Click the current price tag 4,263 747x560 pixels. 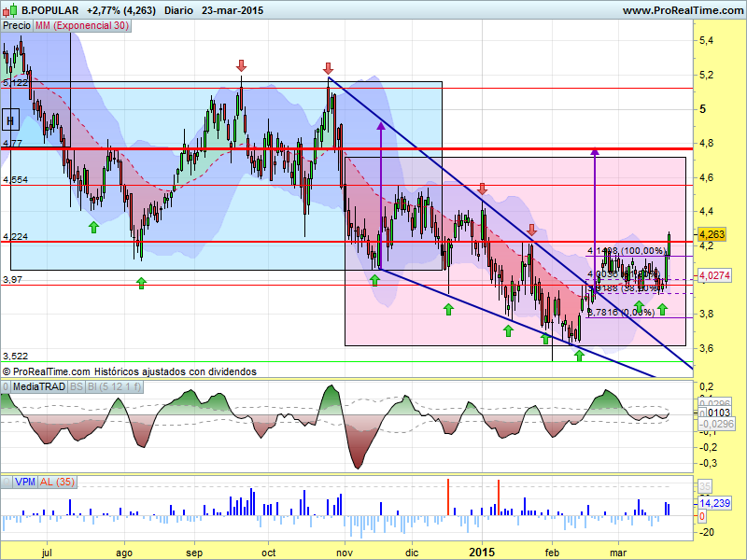[712, 234]
